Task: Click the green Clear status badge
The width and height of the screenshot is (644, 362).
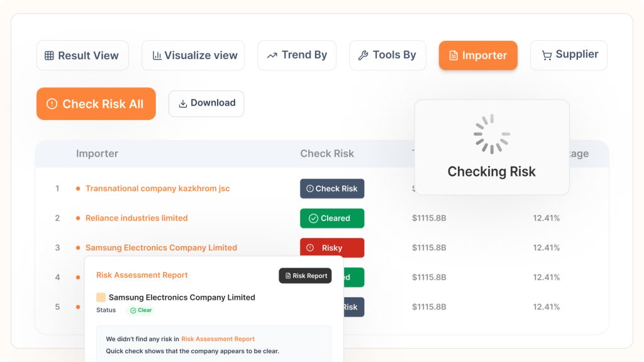Action: click(141, 310)
